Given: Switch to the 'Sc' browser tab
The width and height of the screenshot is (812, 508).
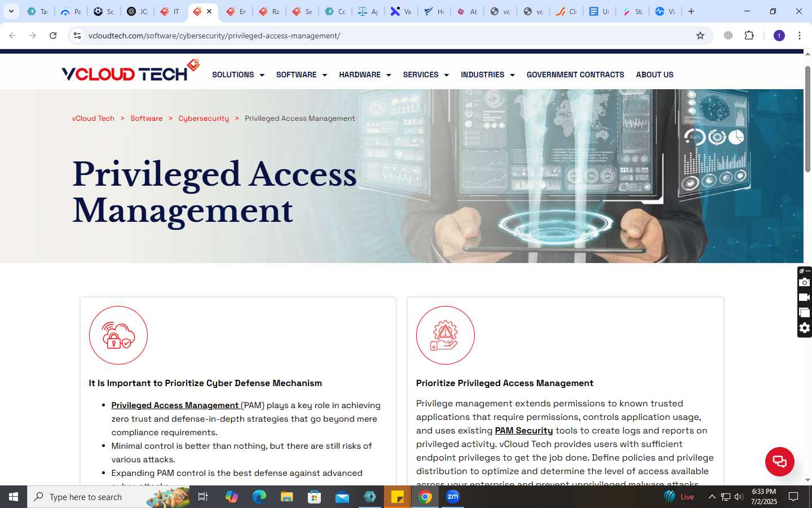Looking at the screenshot, I should (x=104, y=11).
